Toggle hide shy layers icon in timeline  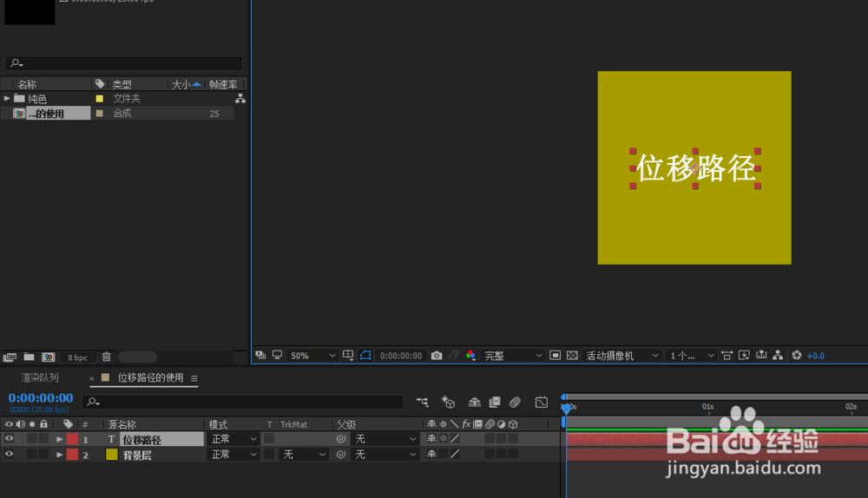coord(475,403)
